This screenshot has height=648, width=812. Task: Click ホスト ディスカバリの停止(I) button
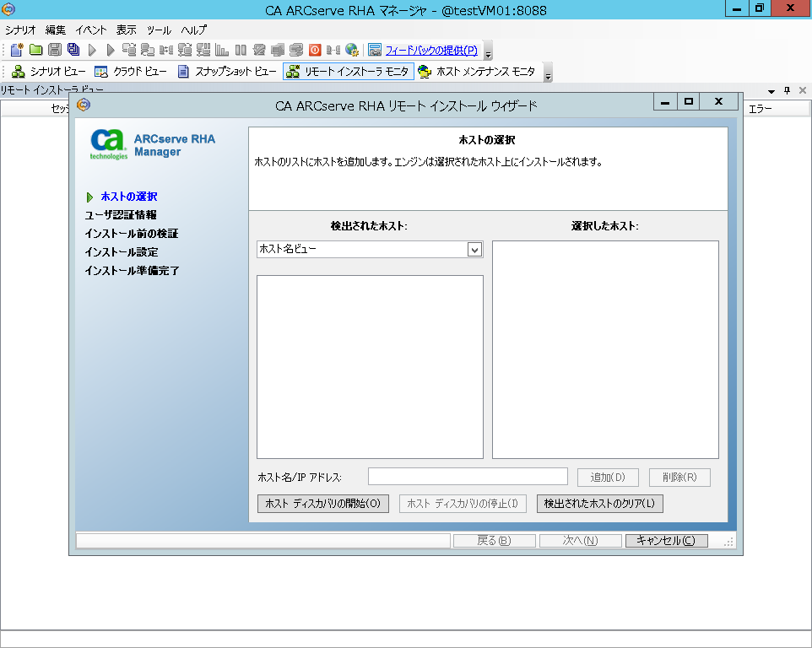(x=463, y=504)
